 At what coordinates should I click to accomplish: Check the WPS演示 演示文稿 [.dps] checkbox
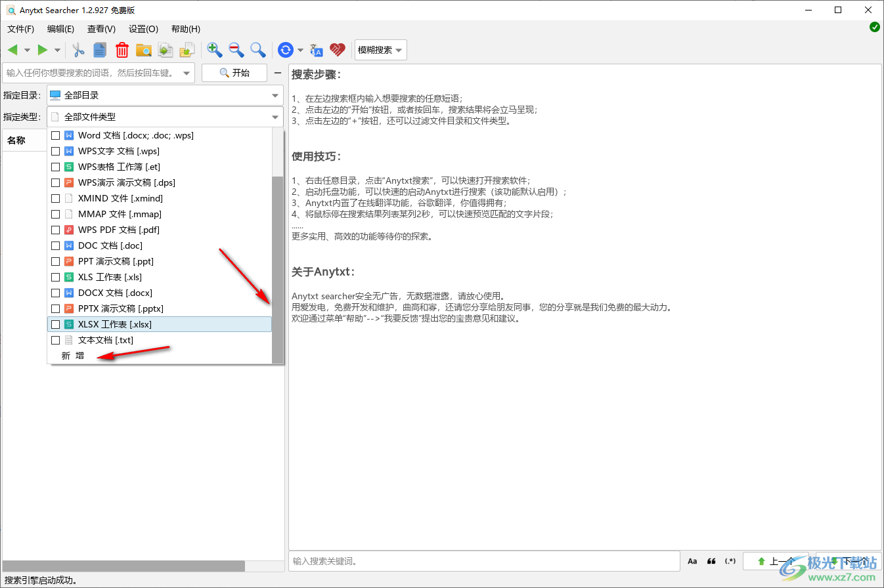(x=55, y=182)
